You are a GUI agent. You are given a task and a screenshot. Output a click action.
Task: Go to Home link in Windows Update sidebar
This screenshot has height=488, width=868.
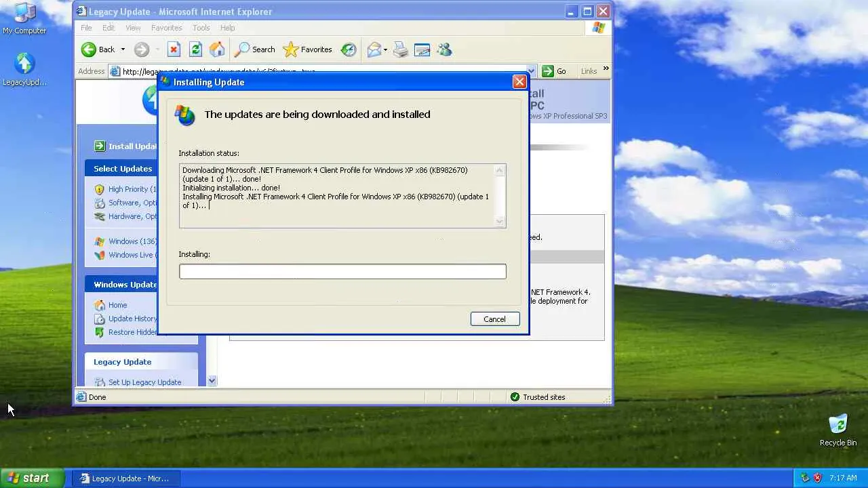118,305
